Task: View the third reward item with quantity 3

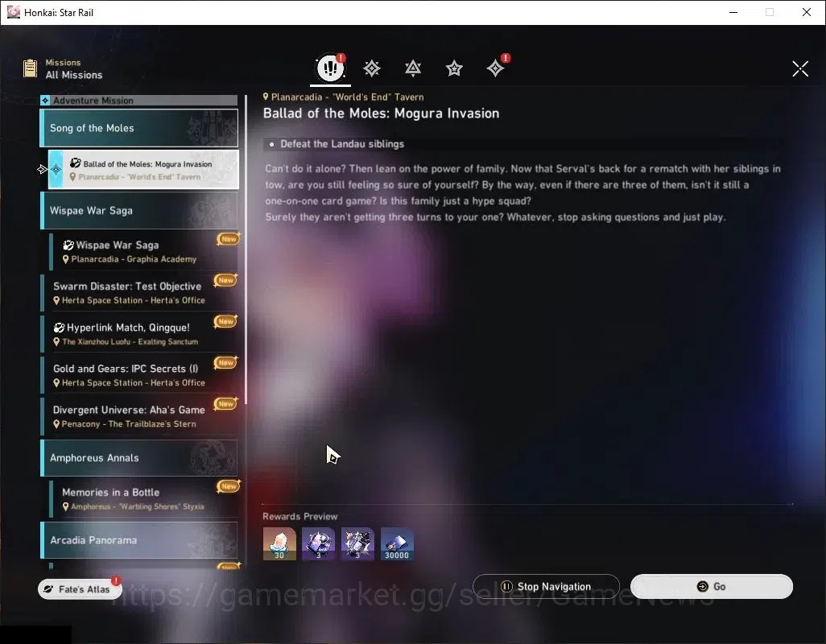Action: coord(357,544)
